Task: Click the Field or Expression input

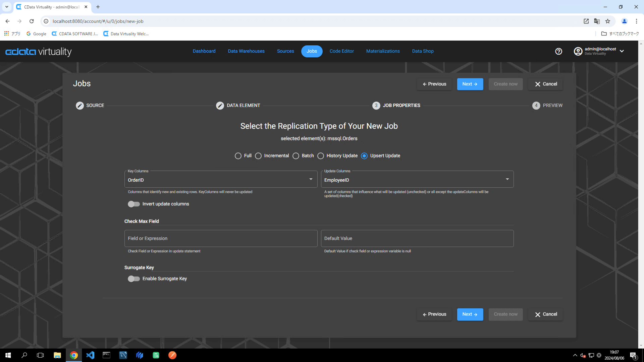Action: point(221,238)
